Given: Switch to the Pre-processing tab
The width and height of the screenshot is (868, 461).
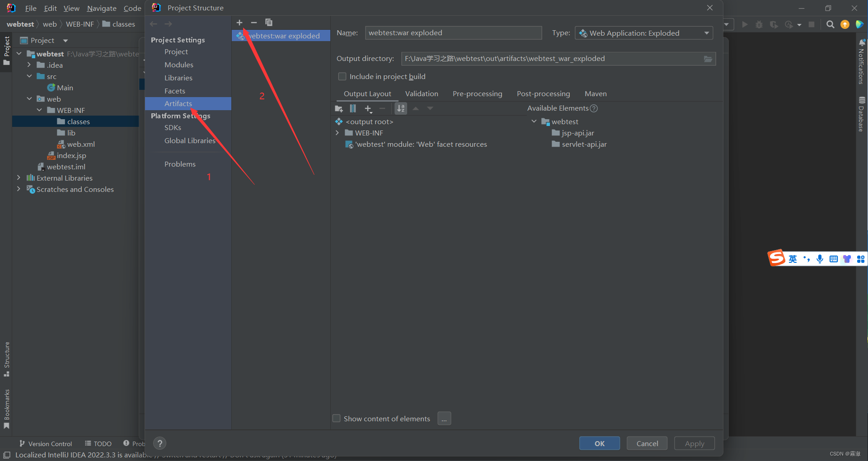Looking at the screenshot, I should 477,94.
